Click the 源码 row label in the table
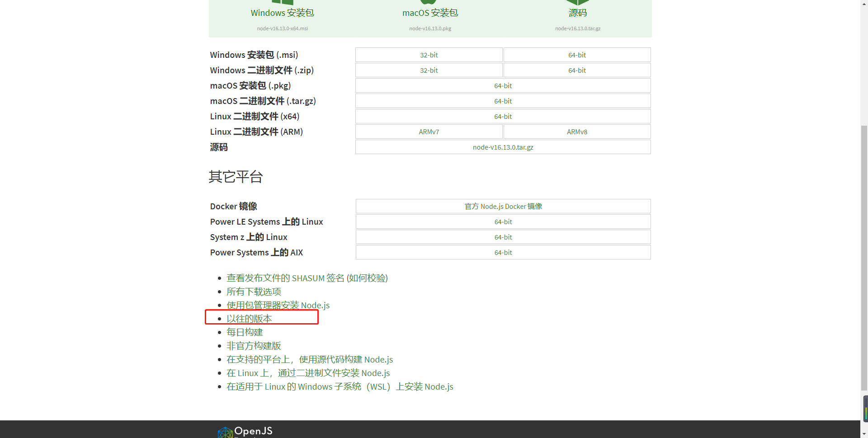The height and width of the screenshot is (438, 868). [x=219, y=147]
